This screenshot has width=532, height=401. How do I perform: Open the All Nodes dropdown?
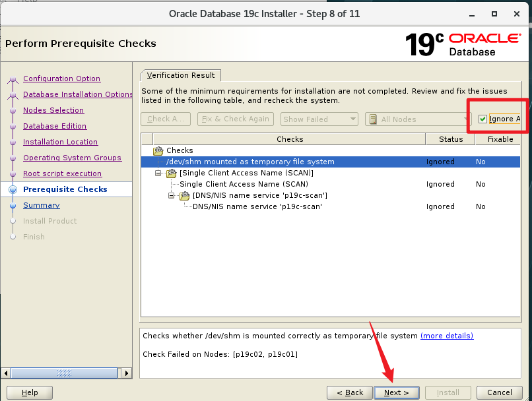click(417, 119)
